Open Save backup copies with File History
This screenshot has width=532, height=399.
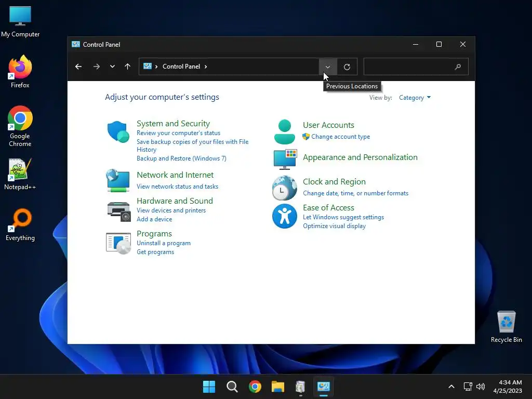tap(192, 145)
